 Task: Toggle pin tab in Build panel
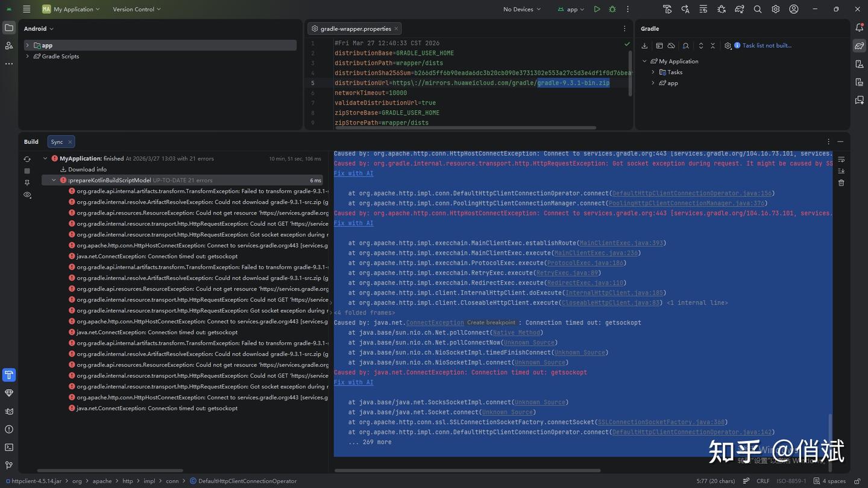[27, 183]
